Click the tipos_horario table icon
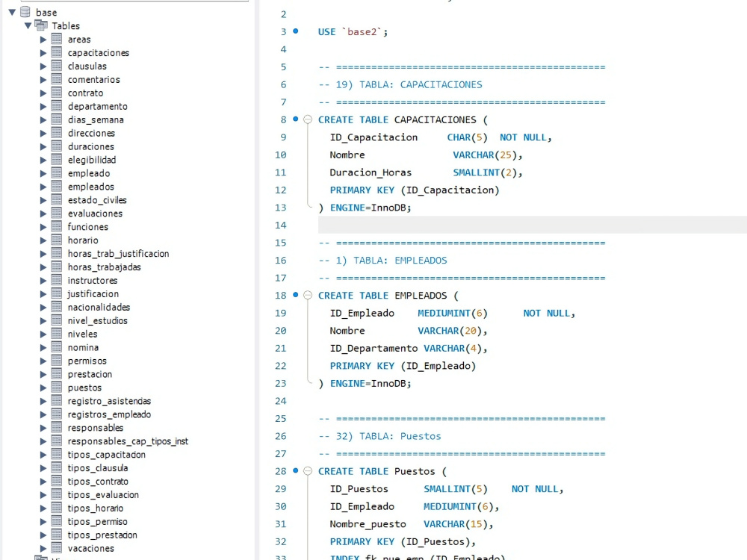 [57, 508]
